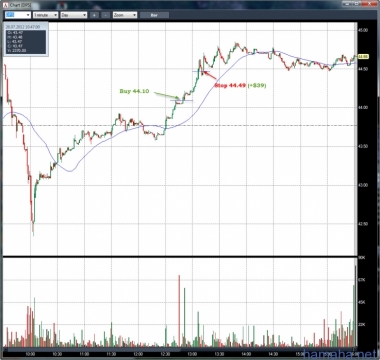Click the Buy 44.10 annotation label
The width and height of the screenshot is (380, 360).
pos(134,91)
